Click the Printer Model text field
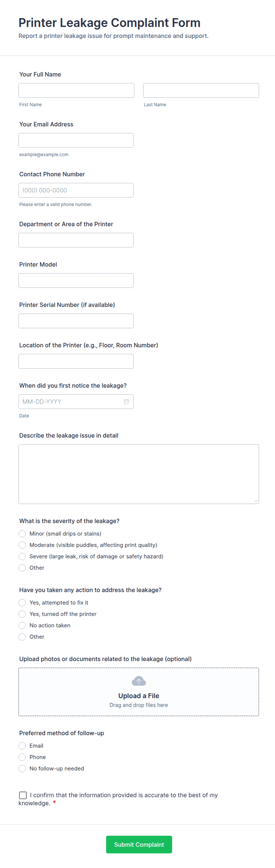This screenshot has width=275, height=868. point(76,281)
